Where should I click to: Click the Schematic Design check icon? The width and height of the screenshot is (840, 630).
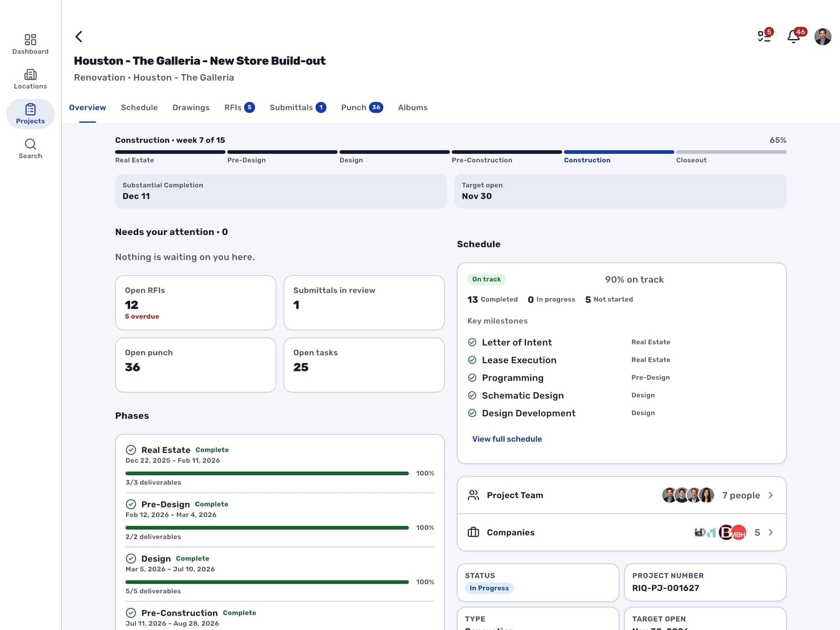(472, 395)
